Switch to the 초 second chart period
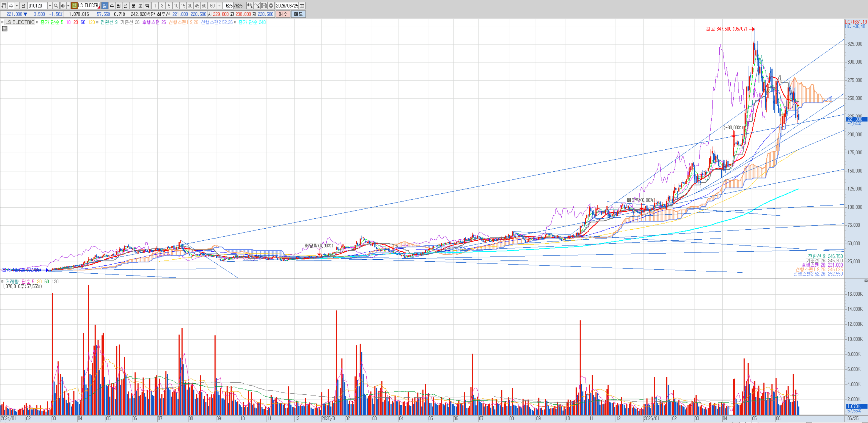868x423 pixels. (x=140, y=6)
